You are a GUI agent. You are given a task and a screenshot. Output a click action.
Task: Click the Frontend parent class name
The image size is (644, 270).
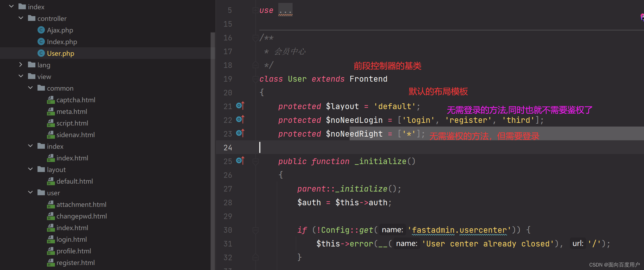pos(368,79)
